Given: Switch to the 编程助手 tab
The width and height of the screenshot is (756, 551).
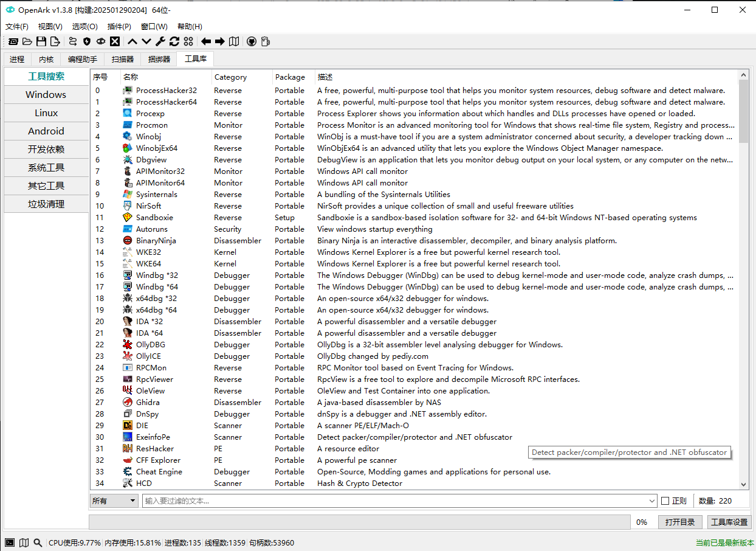Looking at the screenshot, I should 83,59.
